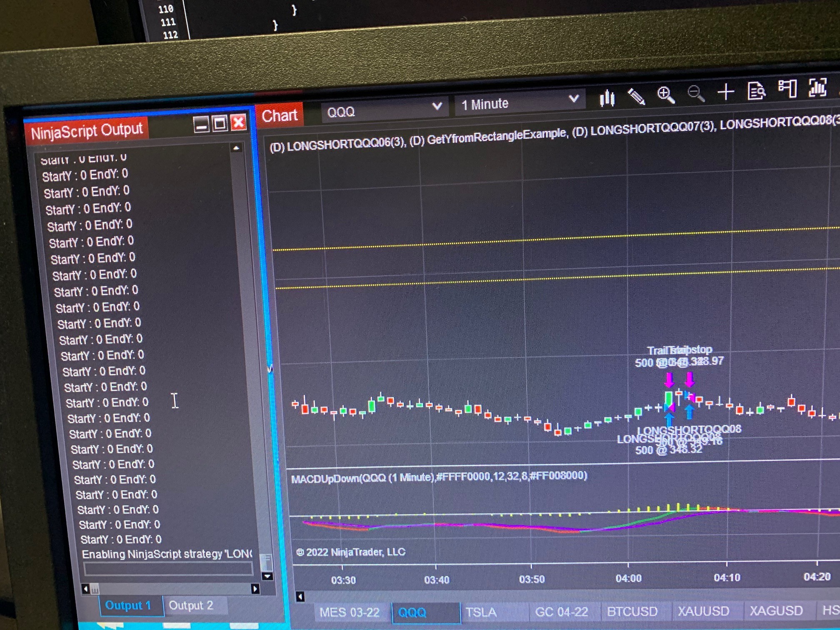Click the zoom out magnifier icon

click(695, 93)
